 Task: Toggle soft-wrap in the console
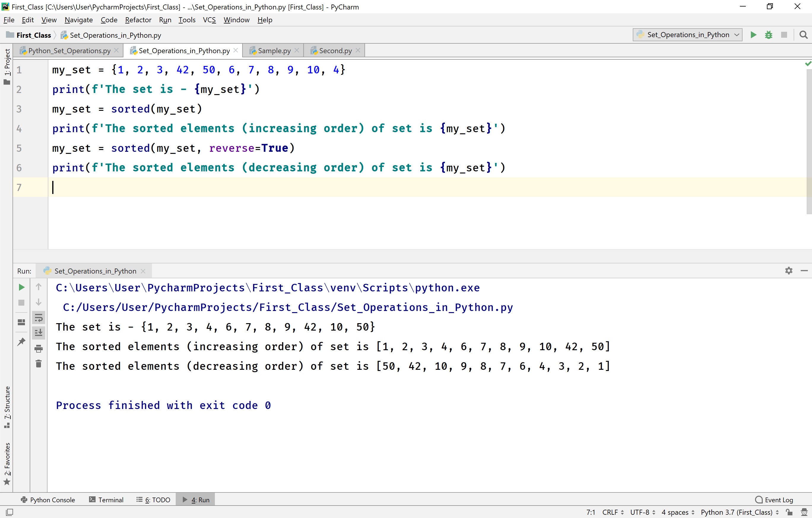(39, 317)
